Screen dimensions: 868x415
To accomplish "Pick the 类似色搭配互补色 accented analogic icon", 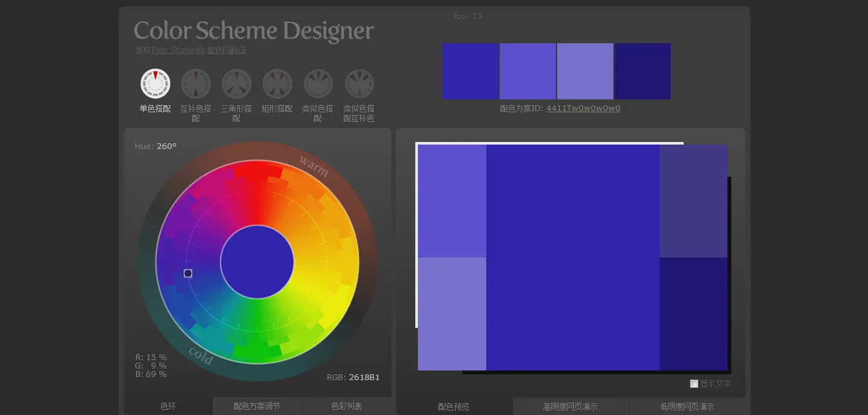I will (359, 84).
